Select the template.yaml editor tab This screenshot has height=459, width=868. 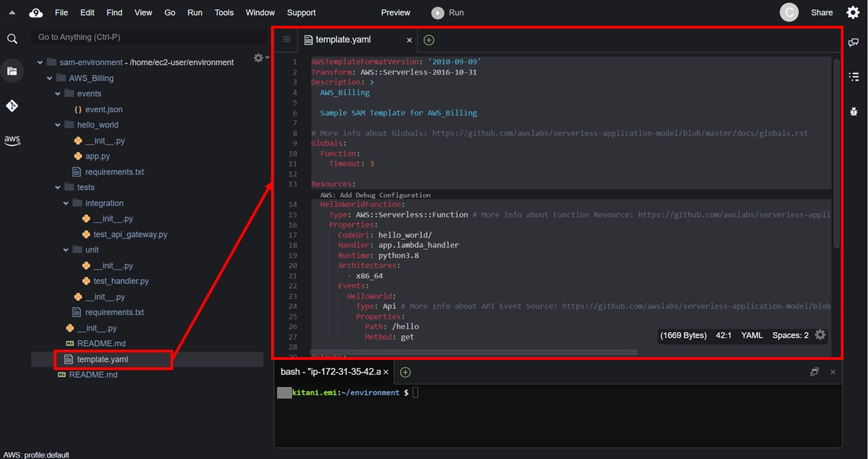(357, 40)
